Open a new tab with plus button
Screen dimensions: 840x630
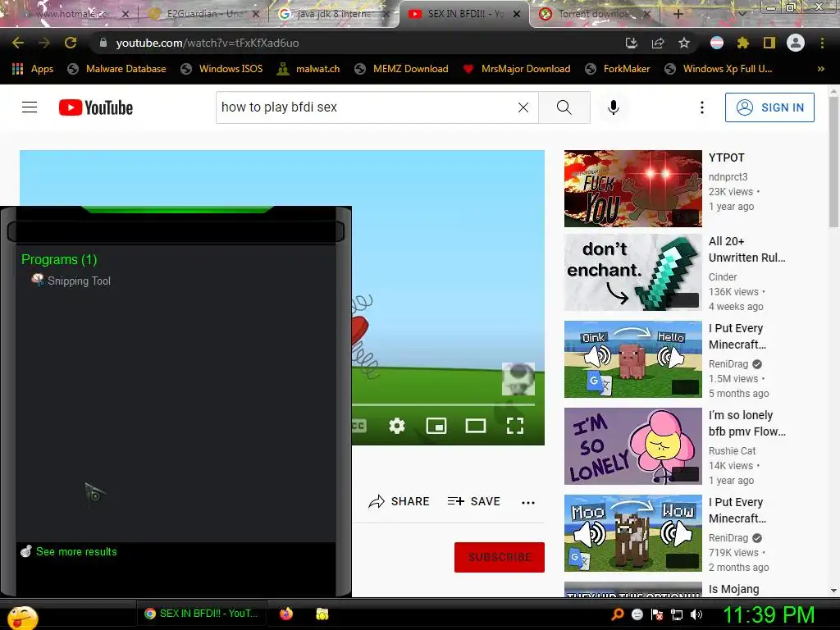(678, 14)
